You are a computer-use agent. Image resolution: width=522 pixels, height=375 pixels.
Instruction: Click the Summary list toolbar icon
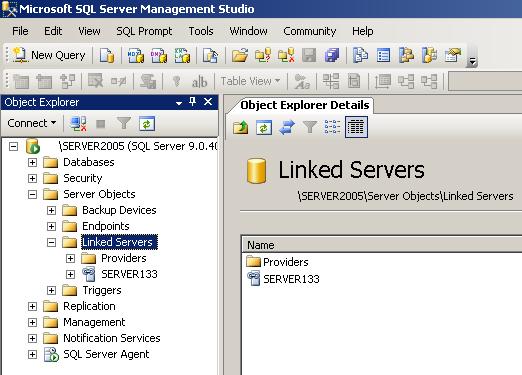[x=383, y=55]
